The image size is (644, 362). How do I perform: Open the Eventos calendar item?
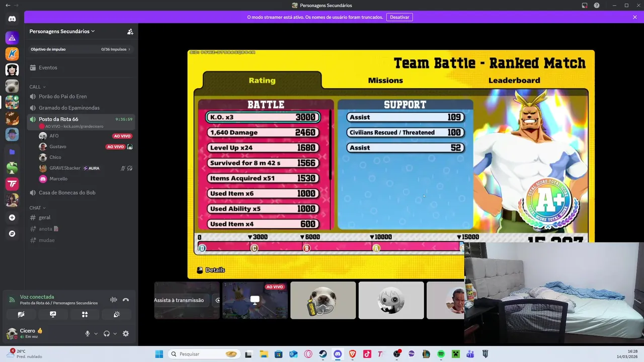click(x=81, y=67)
